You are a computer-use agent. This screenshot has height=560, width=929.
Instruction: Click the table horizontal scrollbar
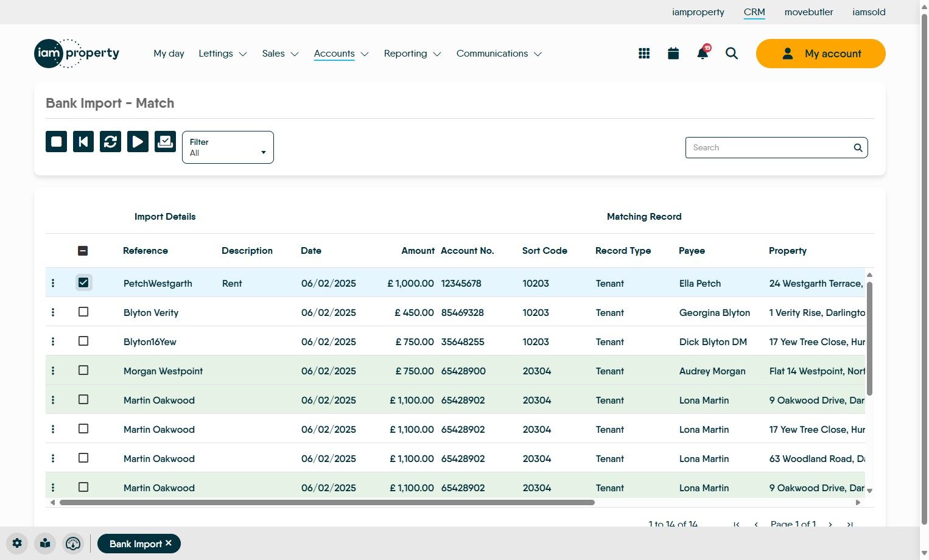tap(327, 503)
